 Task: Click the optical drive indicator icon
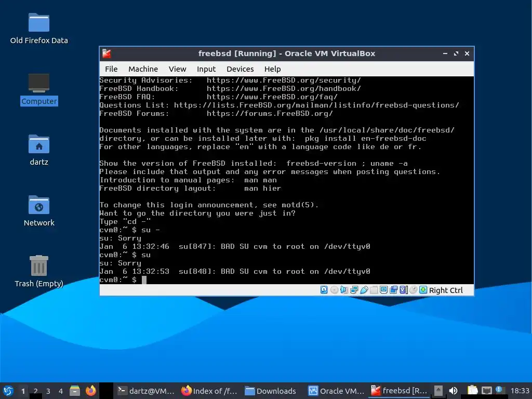click(x=334, y=290)
